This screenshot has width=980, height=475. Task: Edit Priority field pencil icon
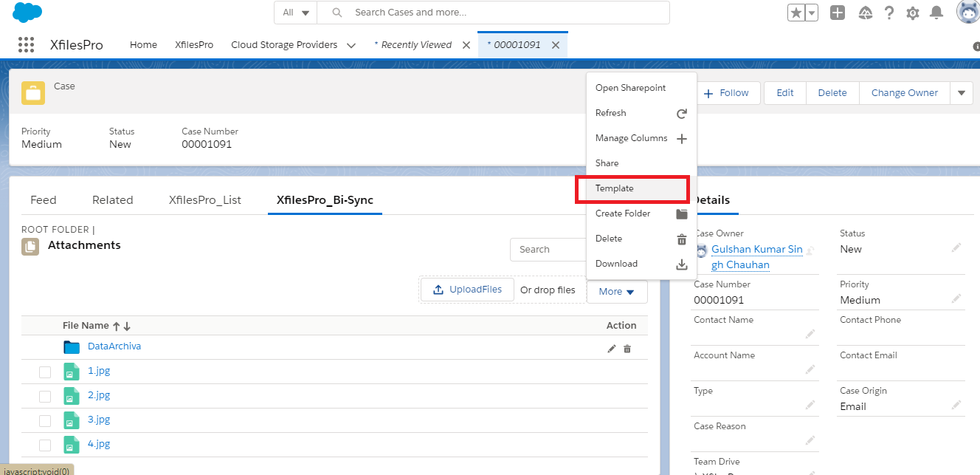point(956,298)
